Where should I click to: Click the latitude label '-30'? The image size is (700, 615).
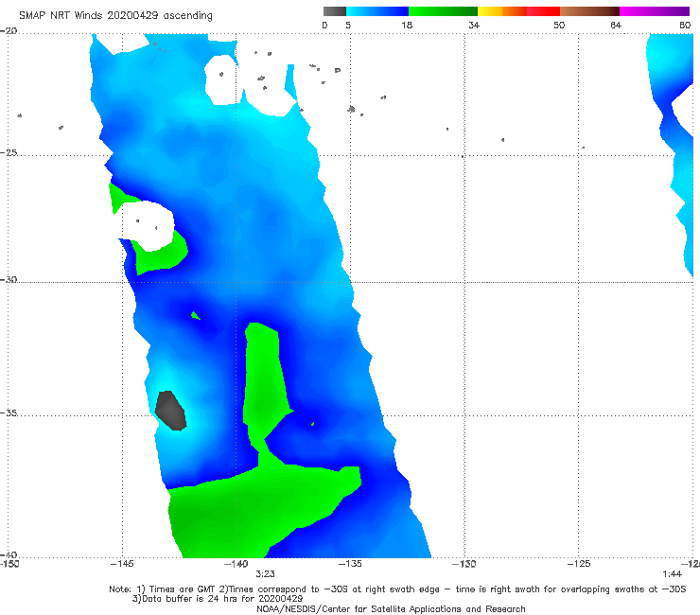click(x=9, y=279)
